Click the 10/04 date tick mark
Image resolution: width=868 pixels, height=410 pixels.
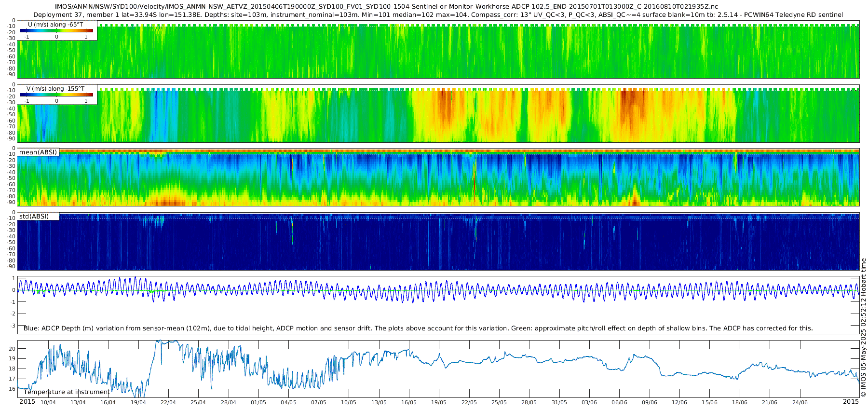[48, 402]
